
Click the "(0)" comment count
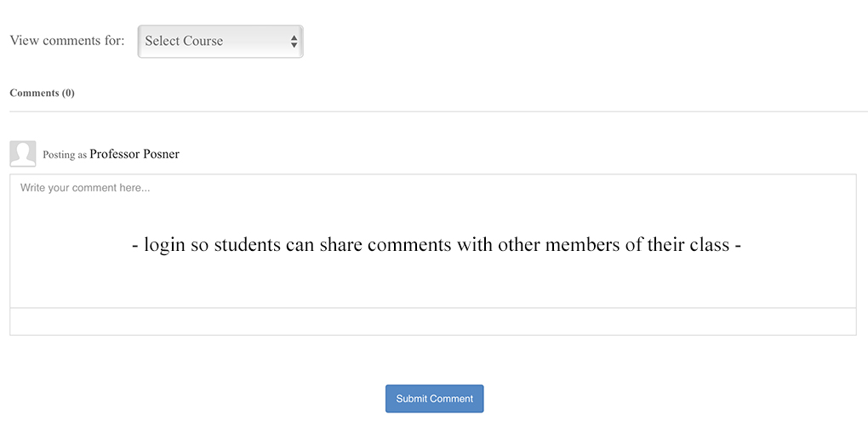[x=68, y=93]
